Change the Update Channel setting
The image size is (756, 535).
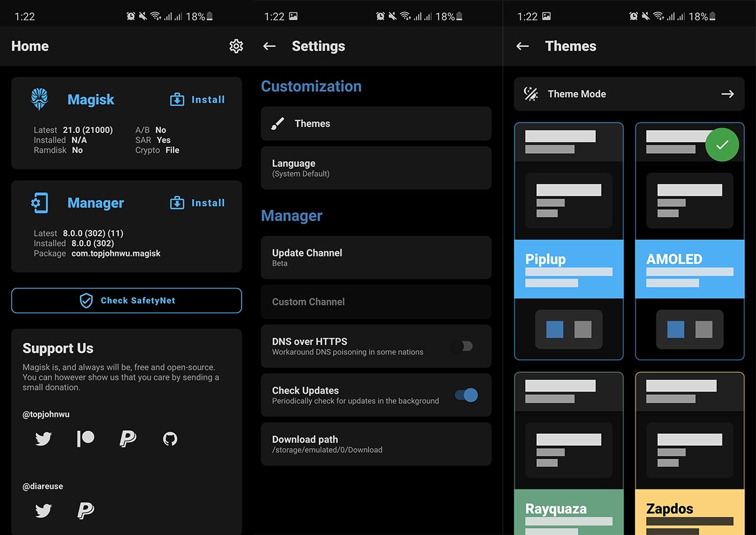(376, 257)
